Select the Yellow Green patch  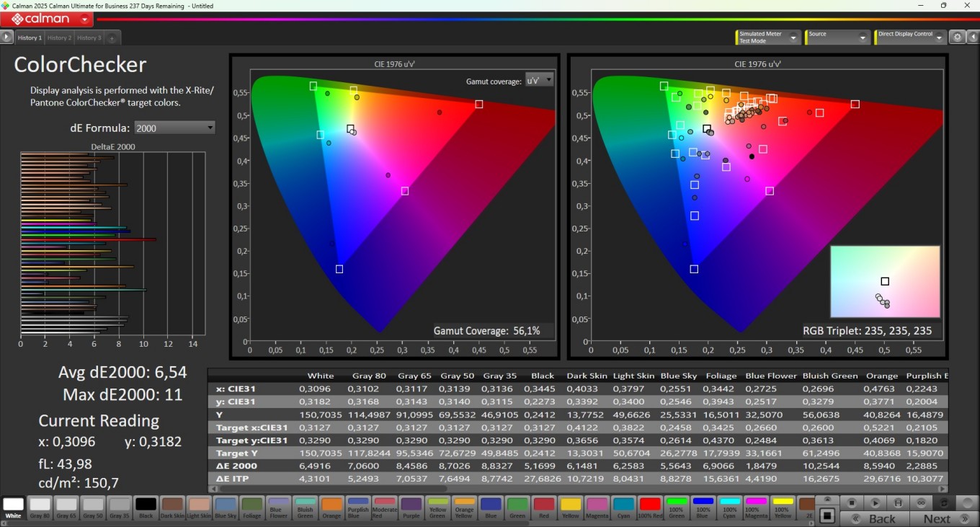click(437, 508)
